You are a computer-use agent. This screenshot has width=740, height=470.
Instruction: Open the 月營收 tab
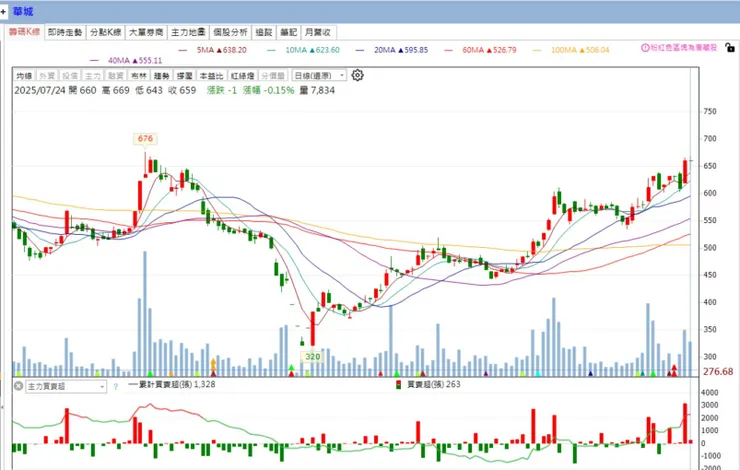point(318,32)
